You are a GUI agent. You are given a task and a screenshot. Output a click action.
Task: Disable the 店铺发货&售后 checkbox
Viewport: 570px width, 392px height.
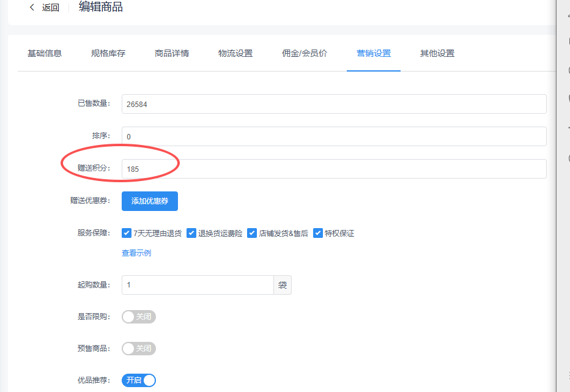click(252, 233)
